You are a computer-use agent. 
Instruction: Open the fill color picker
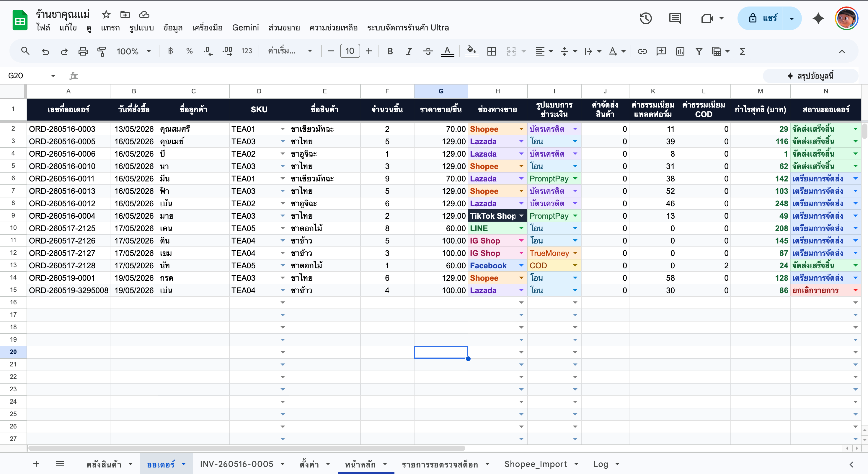[471, 51]
